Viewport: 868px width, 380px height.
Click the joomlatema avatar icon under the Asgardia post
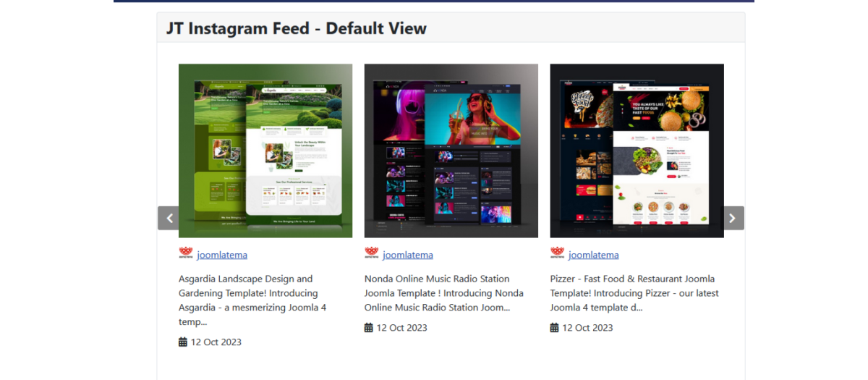pos(186,254)
